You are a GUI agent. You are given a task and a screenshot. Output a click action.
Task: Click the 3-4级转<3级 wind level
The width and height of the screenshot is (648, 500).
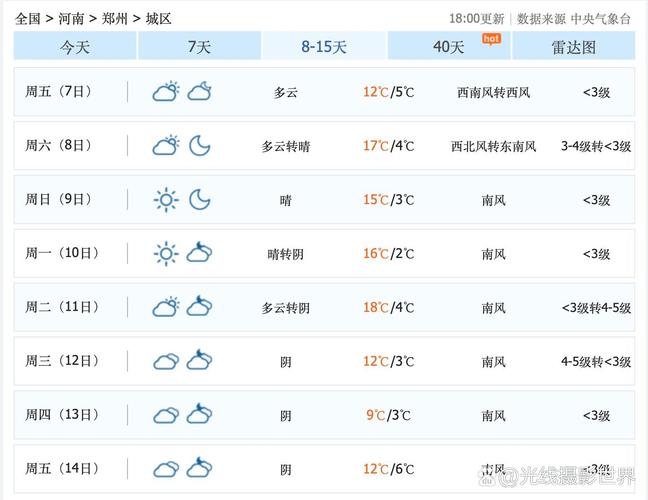tap(596, 146)
